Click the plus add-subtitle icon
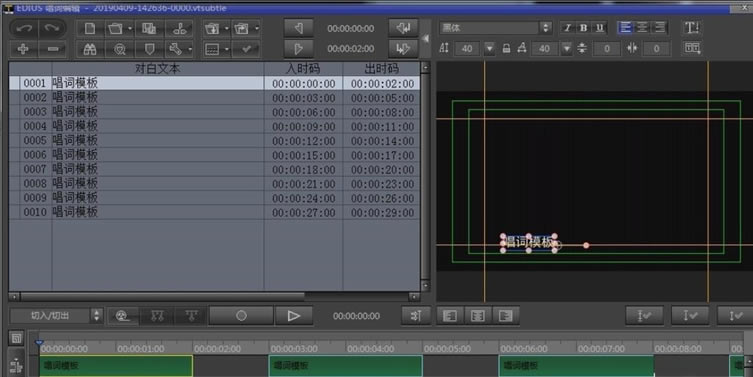 (x=23, y=49)
